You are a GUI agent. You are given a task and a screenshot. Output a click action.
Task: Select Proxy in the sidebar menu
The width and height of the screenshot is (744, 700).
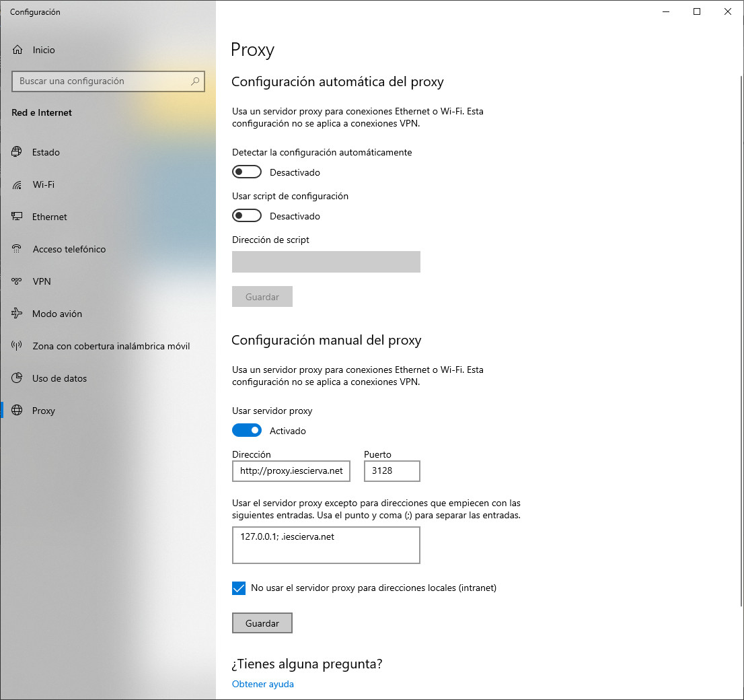click(44, 411)
